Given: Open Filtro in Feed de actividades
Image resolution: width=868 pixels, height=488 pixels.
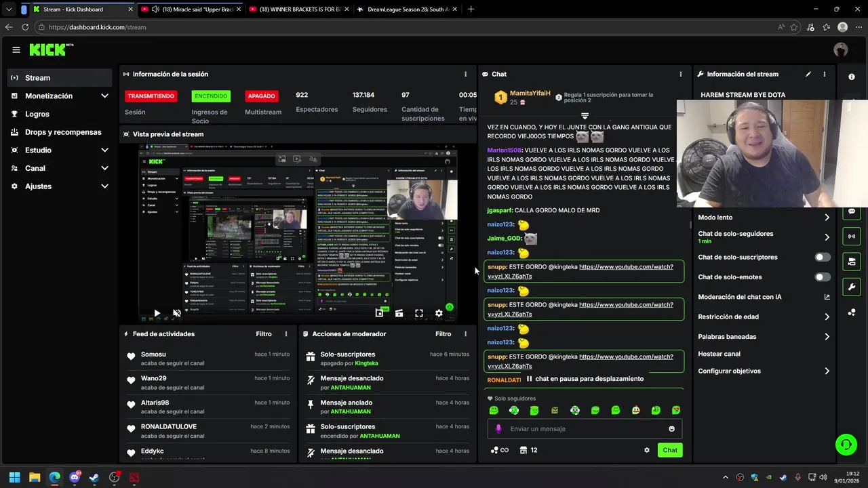Looking at the screenshot, I should [264, 334].
